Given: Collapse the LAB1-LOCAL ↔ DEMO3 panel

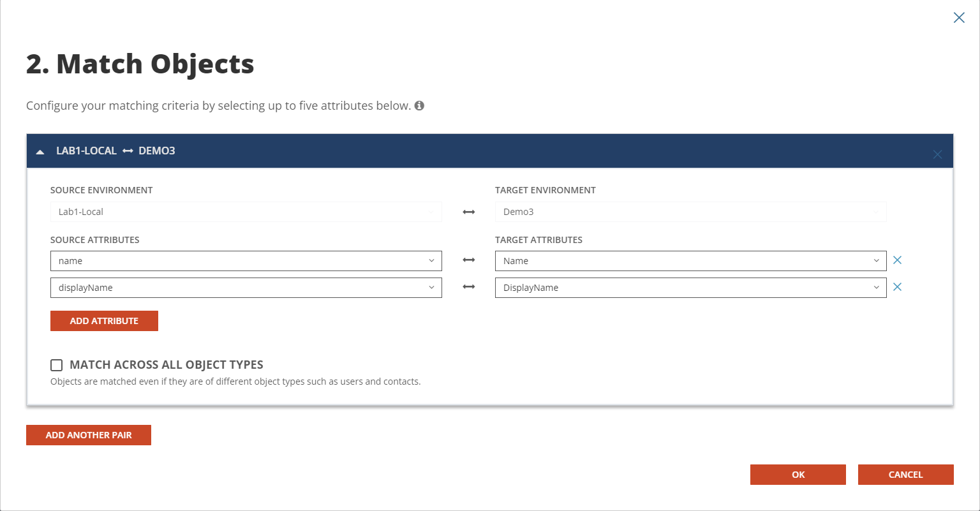Looking at the screenshot, I should pos(40,152).
